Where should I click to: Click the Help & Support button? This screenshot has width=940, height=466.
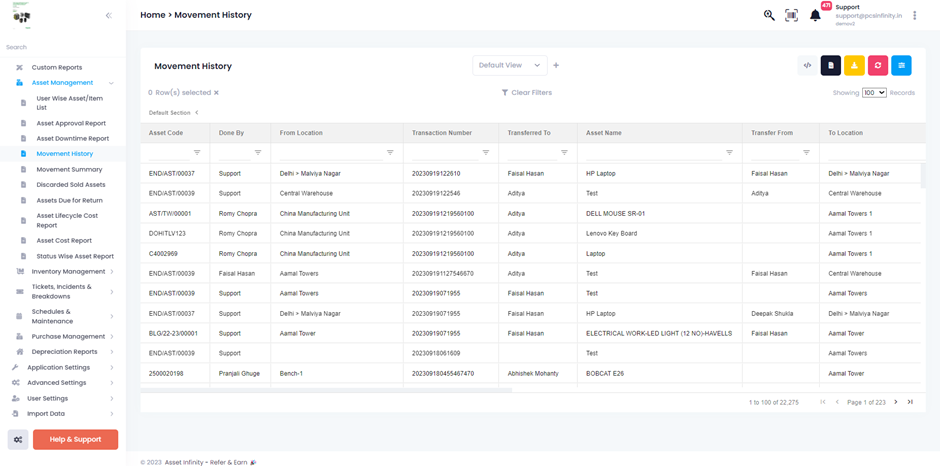click(76, 440)
